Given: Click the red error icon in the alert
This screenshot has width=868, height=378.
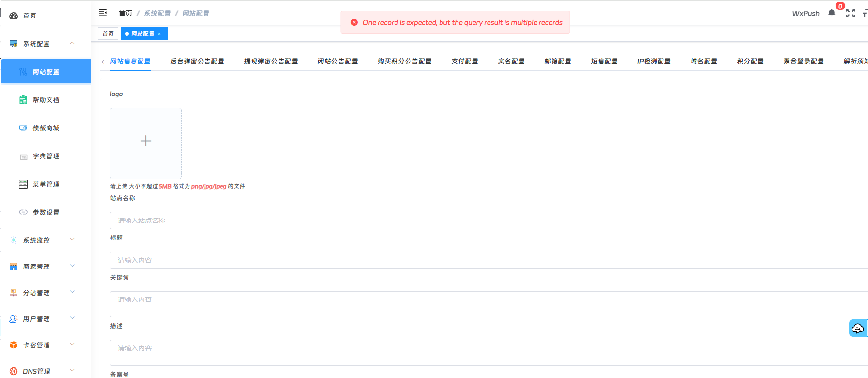Looking at the screenshot, I should (x=354, y=22).
